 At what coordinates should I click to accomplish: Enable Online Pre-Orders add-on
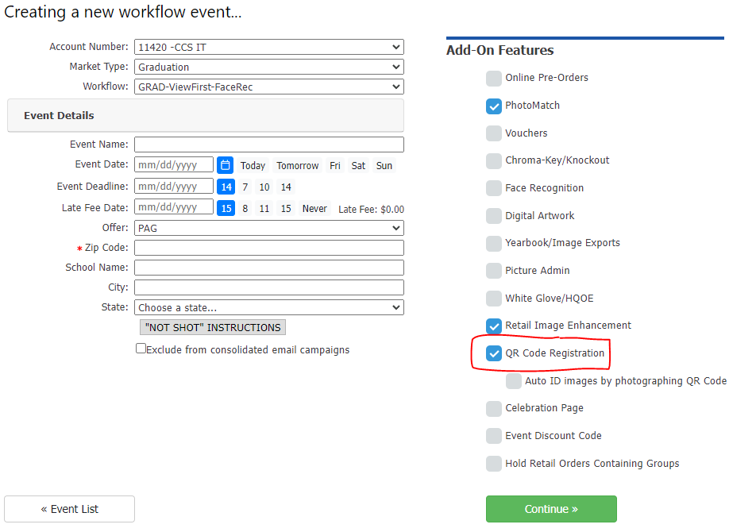(x=494, y=78)
